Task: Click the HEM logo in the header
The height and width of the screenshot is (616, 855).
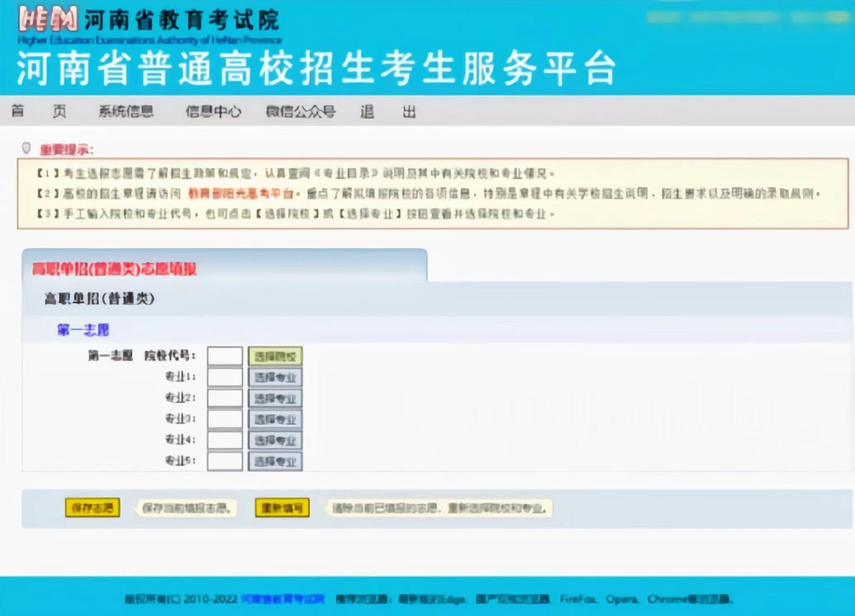Action: click(x=48, y=20)
